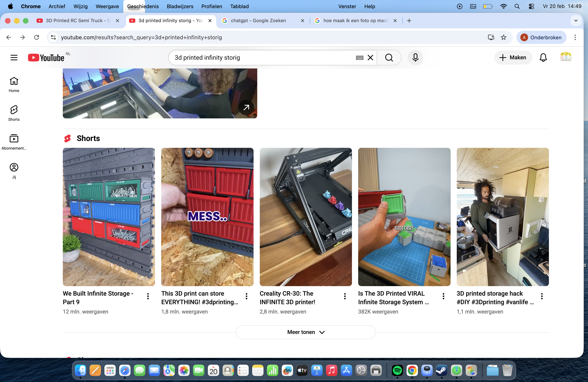Click the Maken create button
Screen dimensions: 588x382
[x=513, y=58]
